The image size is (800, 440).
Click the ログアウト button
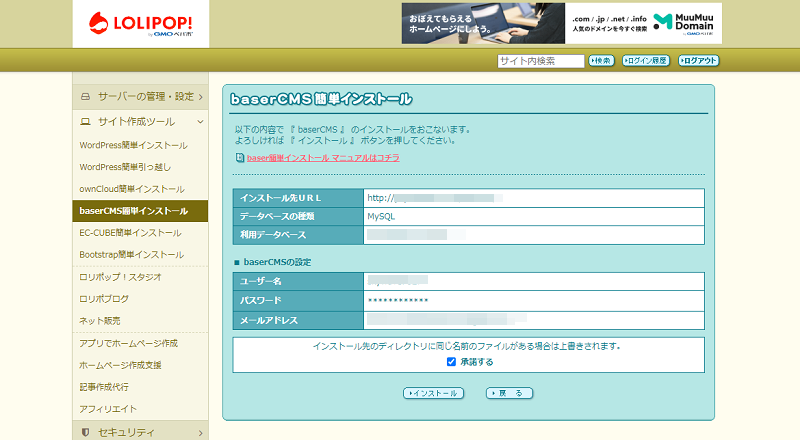(x=698, y=61)
